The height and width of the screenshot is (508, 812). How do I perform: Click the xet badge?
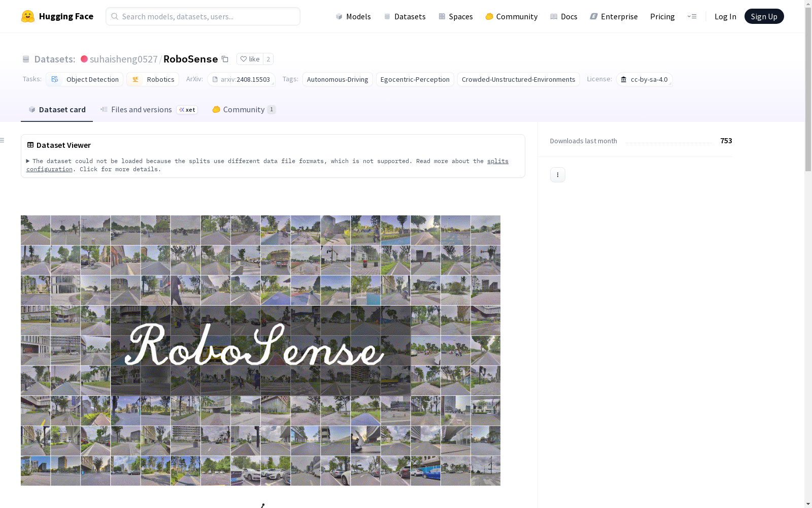pyautogui.click(x=187, y=110)
